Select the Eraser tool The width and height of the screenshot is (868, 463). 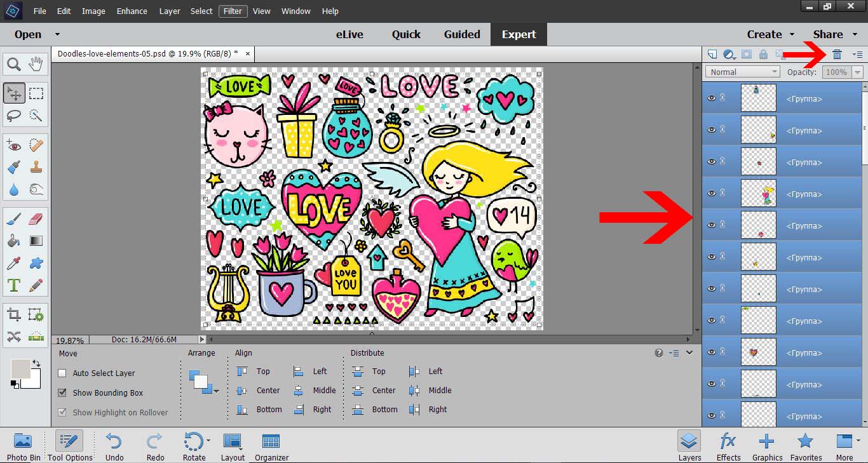36,219
